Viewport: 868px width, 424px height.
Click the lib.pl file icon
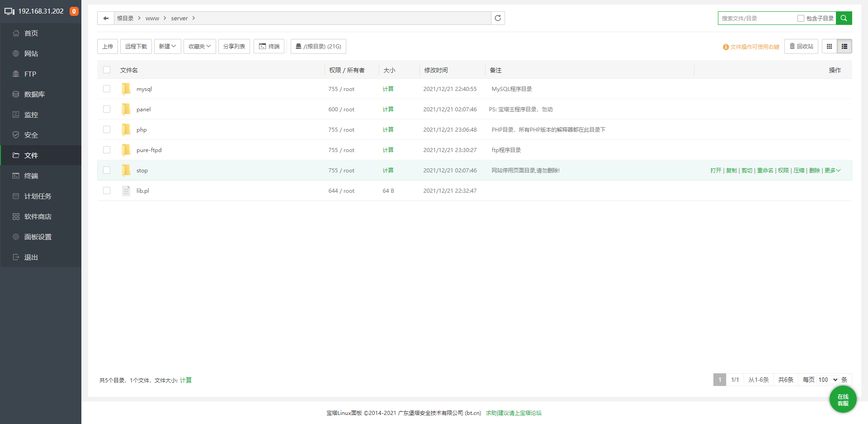coord(126,191)
